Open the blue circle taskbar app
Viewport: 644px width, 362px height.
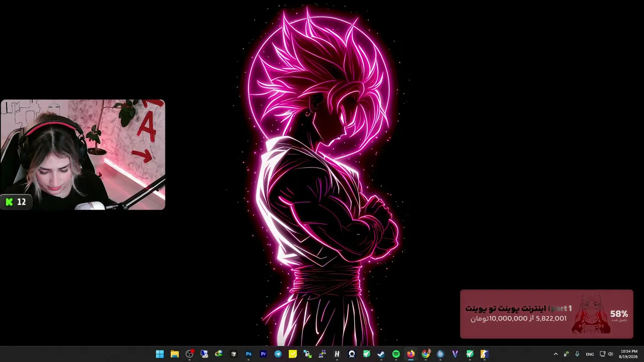pos(440,354)
